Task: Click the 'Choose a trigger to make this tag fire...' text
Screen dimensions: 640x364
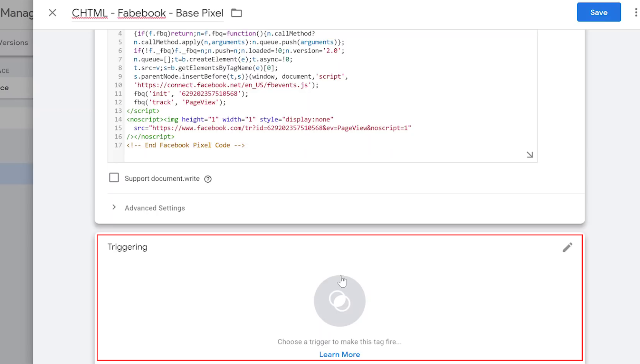Action: coord(340,342)
